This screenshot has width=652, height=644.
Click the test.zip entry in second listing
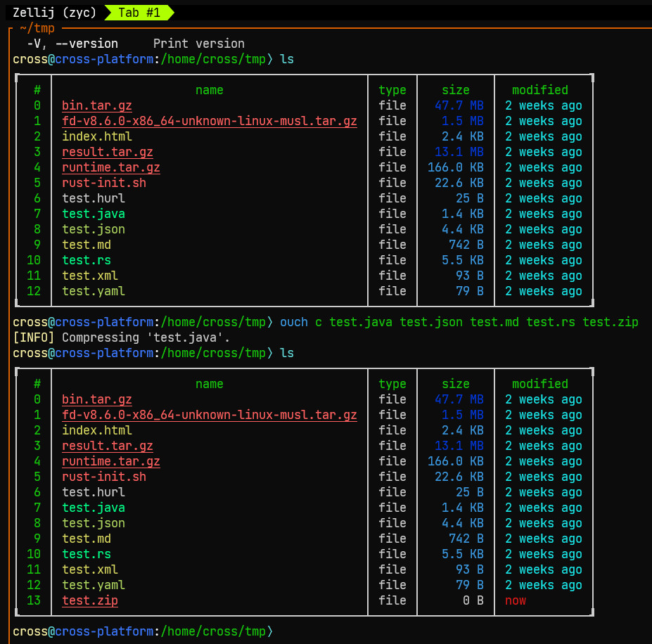(x=90, y=600)
